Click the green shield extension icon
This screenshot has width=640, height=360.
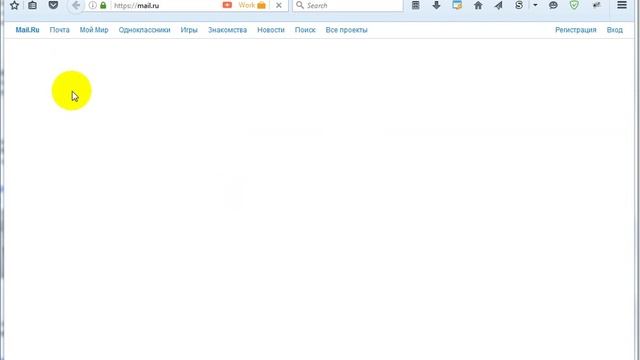coord(574,5)
